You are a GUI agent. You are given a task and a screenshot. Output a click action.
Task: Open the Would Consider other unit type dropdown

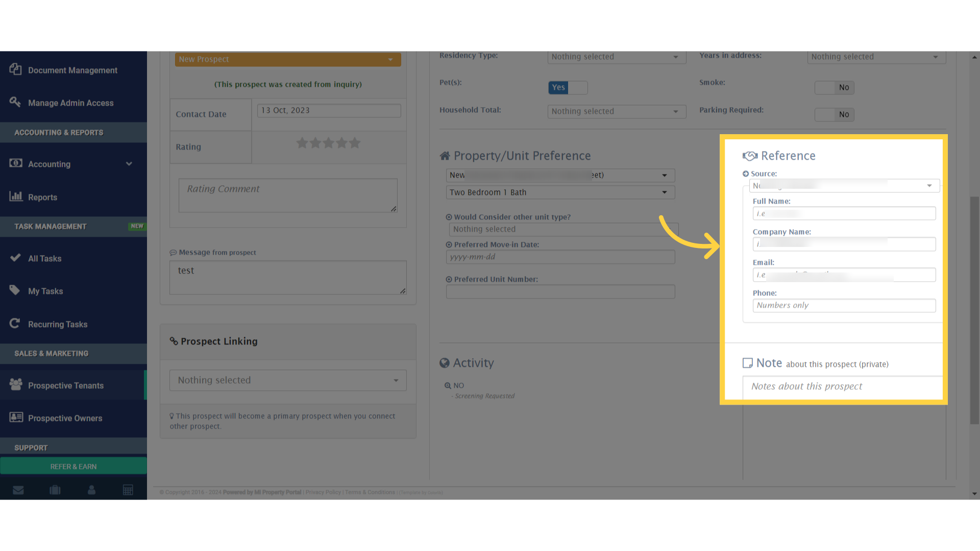click(564, 230)
